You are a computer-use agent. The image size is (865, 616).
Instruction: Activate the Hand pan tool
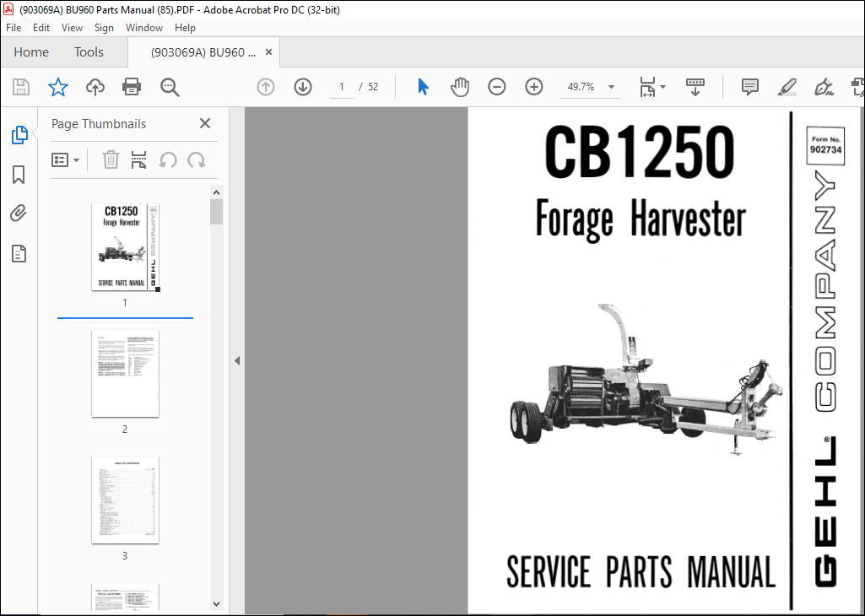coord(460,87)
